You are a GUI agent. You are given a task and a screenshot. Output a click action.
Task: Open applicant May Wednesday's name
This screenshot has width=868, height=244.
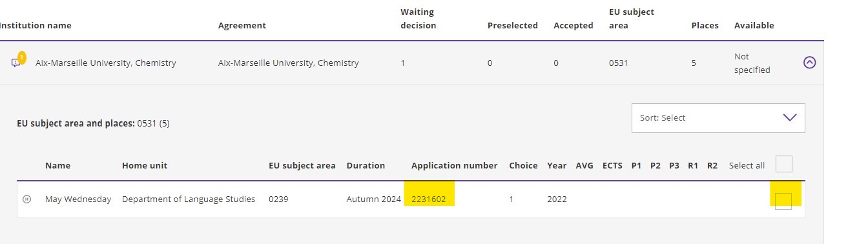[78, 199]
